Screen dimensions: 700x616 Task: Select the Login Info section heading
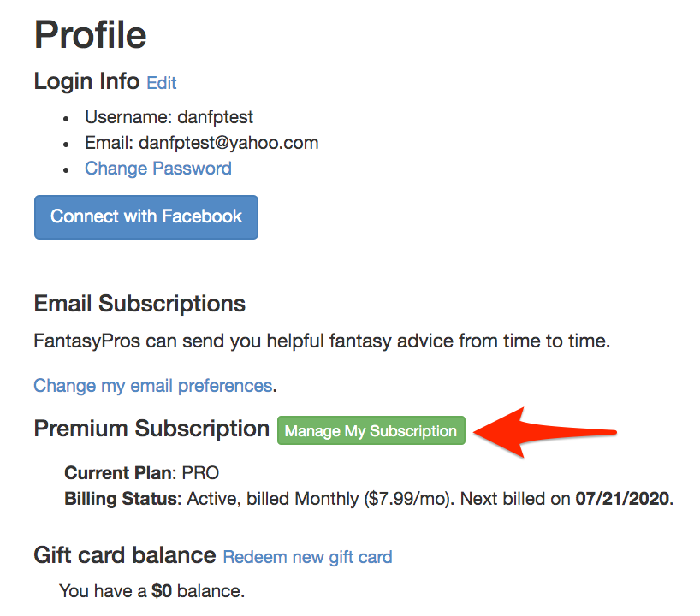86,82
